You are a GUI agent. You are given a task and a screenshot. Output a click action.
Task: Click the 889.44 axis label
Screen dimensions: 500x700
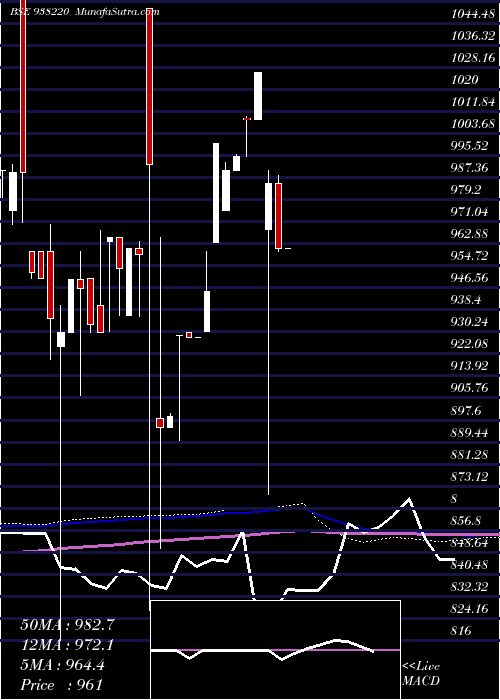coord(470,433)
